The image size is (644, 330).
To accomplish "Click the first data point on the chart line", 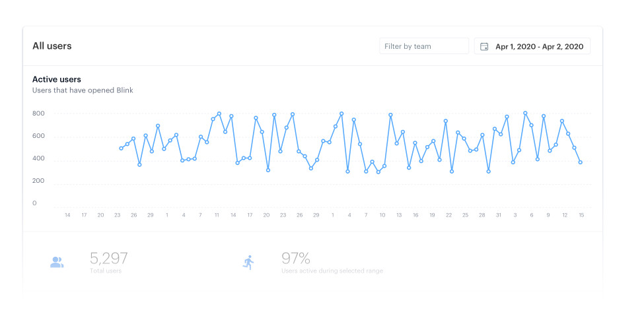I will (x=121, y=148).
